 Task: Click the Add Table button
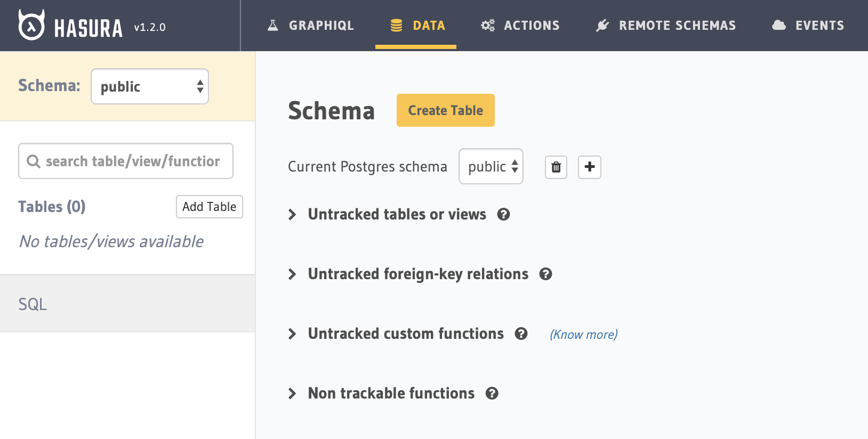point(210,207)
